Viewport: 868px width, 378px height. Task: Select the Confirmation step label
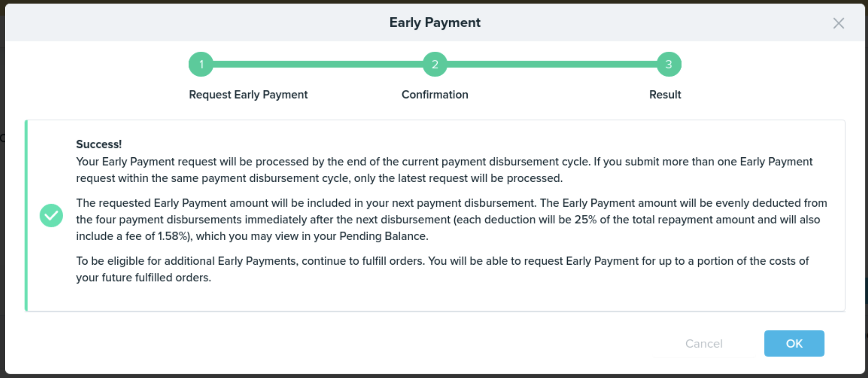pyautogui.click(x=435, y=95)
